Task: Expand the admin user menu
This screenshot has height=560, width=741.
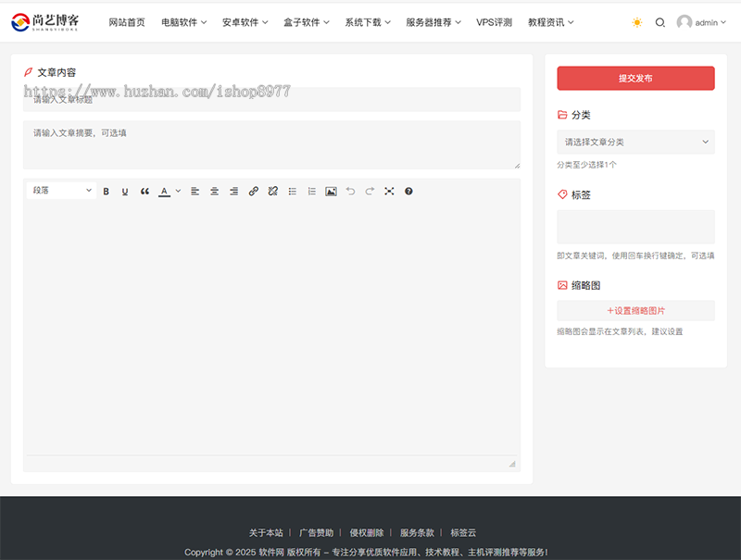Action: (710, 22)
